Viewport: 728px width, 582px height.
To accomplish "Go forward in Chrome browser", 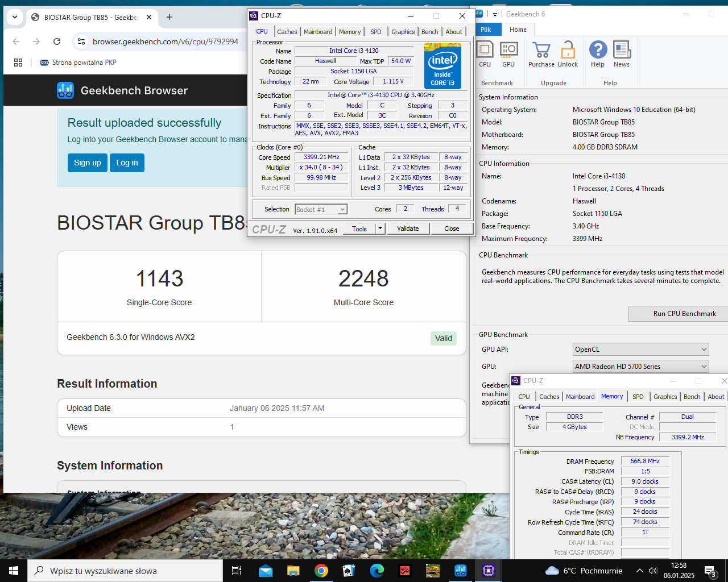I will [x=36, y=41].
